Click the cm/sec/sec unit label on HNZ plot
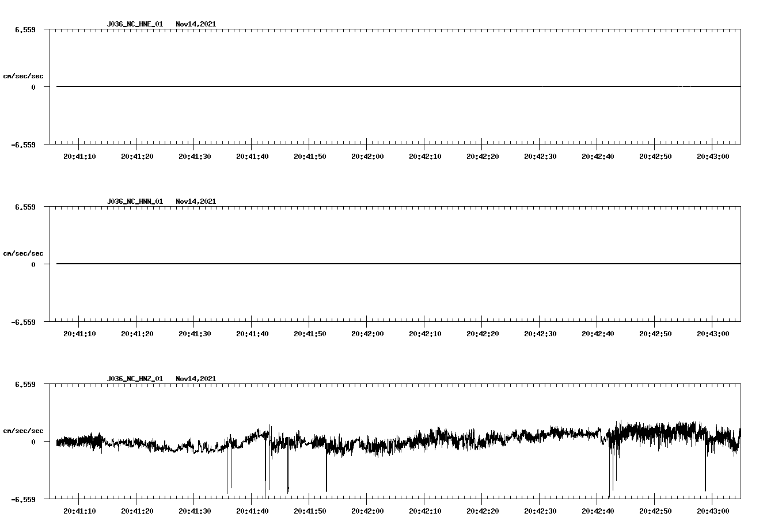782x532 pixels. pyautogui.click(x=23, y=431)
